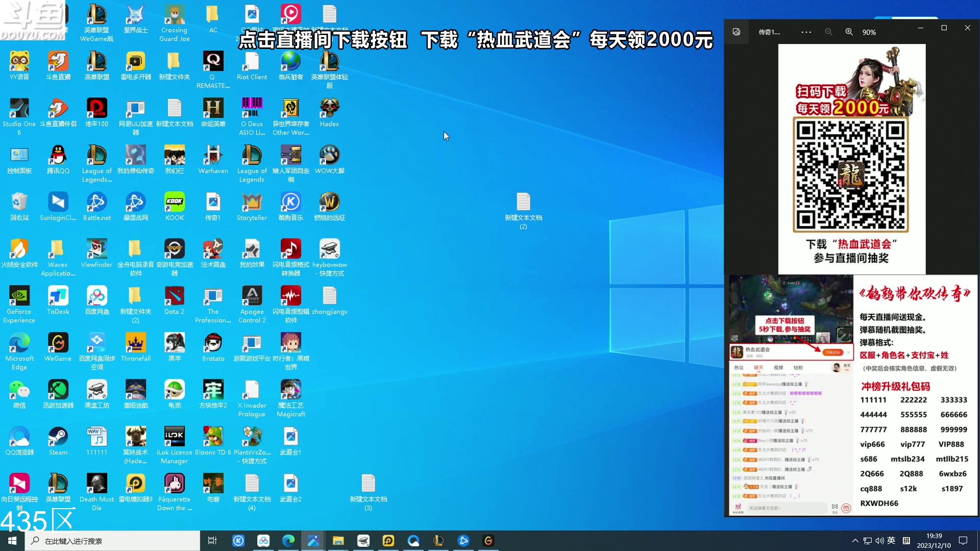Open Battle.net from the desktop
This screenshot has width=980, height=551.
tap(96, 204)
